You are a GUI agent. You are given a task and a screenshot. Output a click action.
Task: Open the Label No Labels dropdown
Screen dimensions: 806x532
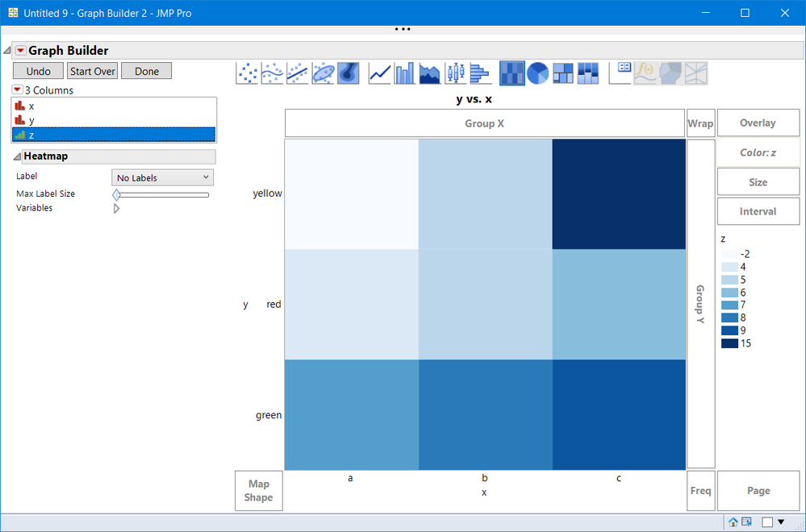click(162, 177)
